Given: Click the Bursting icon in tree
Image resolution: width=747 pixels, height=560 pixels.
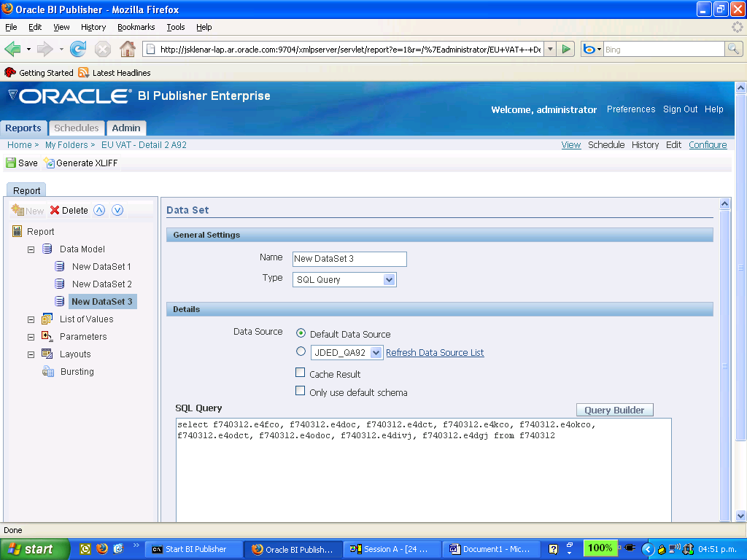Looking at the screenshot, I should pyautogui.click(x=48, y=371).
